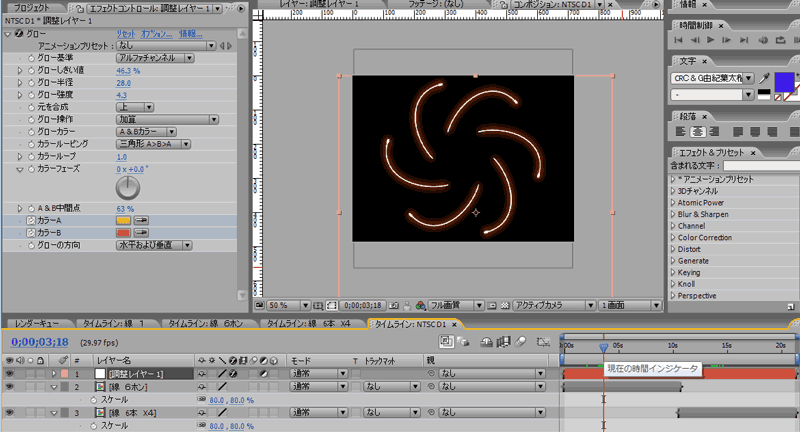
Task: Open the アクティブカメラ view dropdown
Action: point(554,305)
